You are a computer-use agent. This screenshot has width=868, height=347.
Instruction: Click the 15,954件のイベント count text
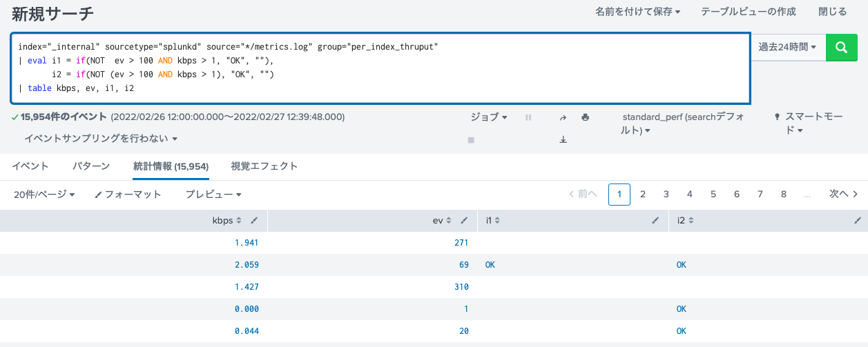(64, 117)
